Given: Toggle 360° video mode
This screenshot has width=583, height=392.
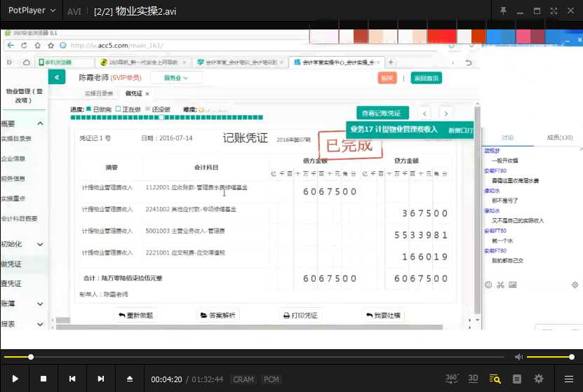Looking at the screenshot, I should click(x=453, y=379).
